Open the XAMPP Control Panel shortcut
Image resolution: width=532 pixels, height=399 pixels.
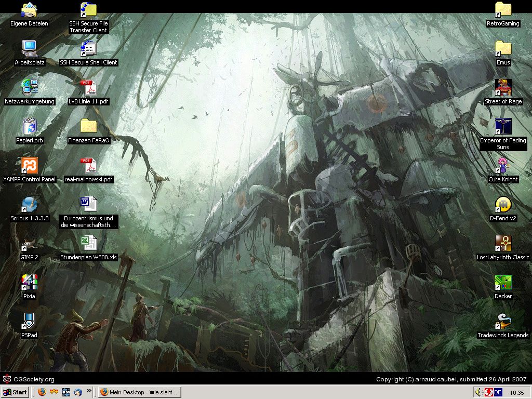[x=30, y=166]
